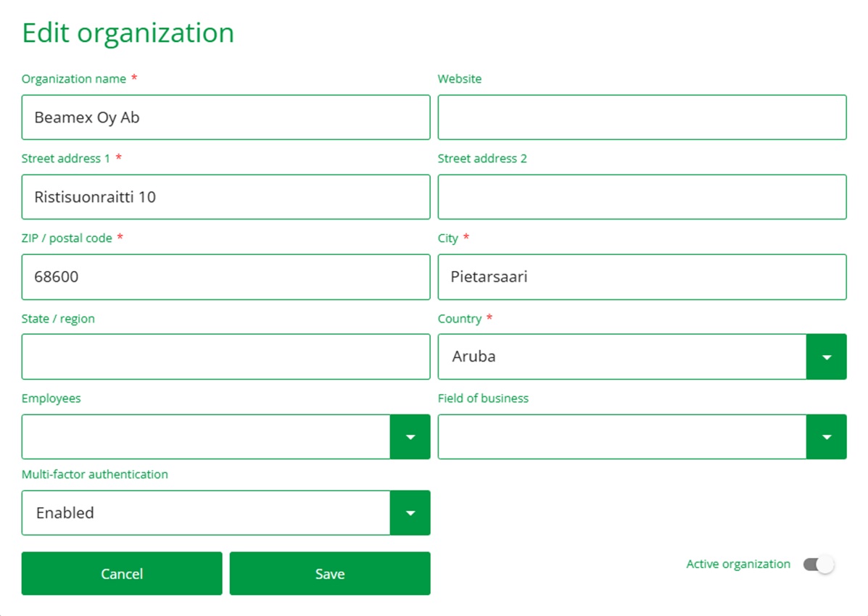Click the City label text
Image resolution: width=868 pixels, height=616 pixels.
point(448,238)
